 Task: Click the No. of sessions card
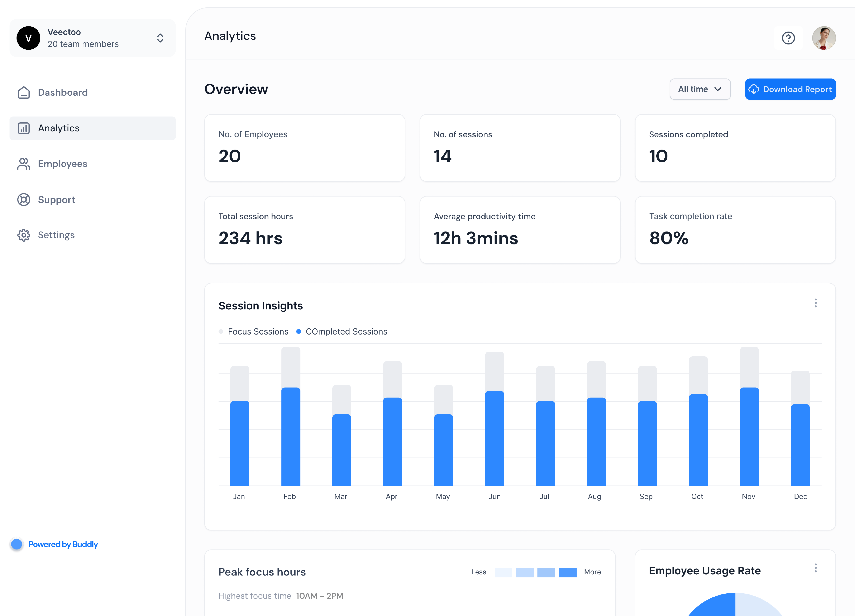click(520, 148)
